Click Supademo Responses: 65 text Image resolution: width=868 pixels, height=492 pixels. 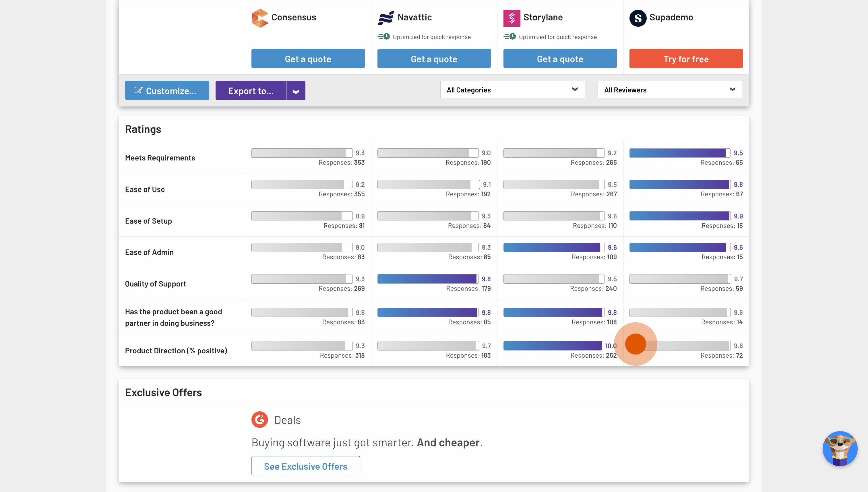click(x=721, y=162)
